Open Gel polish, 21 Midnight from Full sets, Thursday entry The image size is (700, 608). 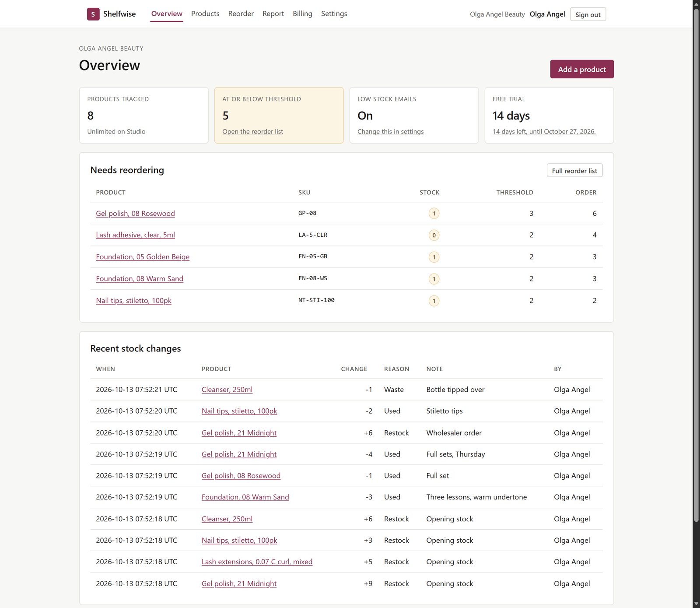(239, 454)
